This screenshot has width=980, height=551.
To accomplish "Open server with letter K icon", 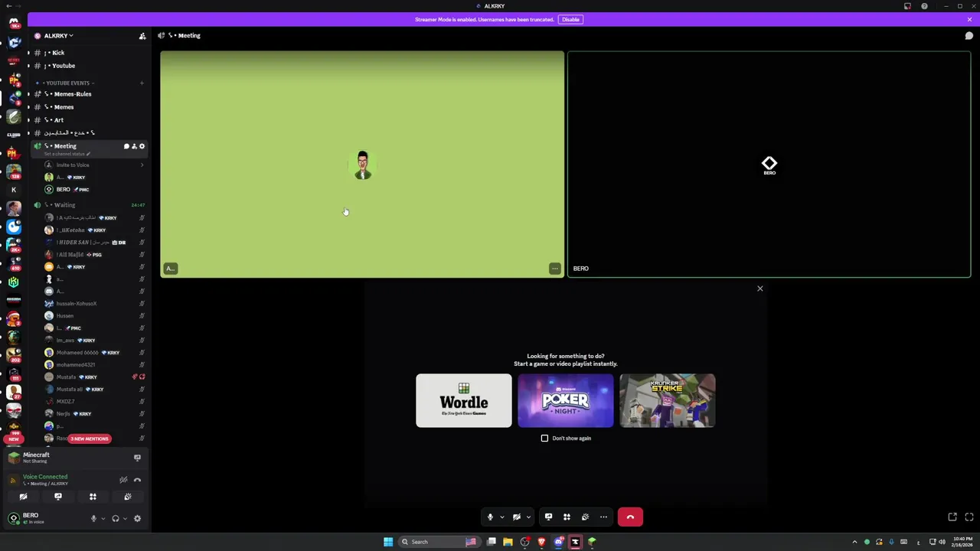I will coord(13,189).
